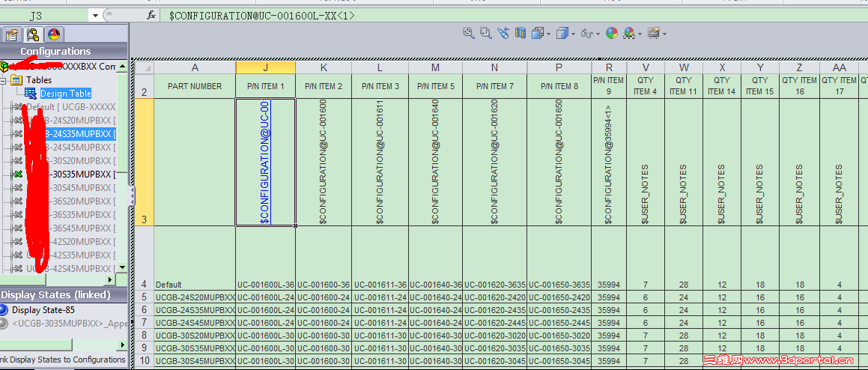Click configuration tree horizontal scroll right arrow
Image resolution: width=868 pixels, height=370 pixels.
tap(109, 279)
